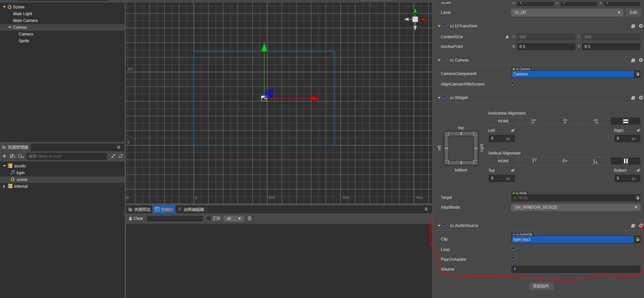
Task: Open the console log level 'all' dropdown
Action: pyautogui.click(x=234, y=219)
